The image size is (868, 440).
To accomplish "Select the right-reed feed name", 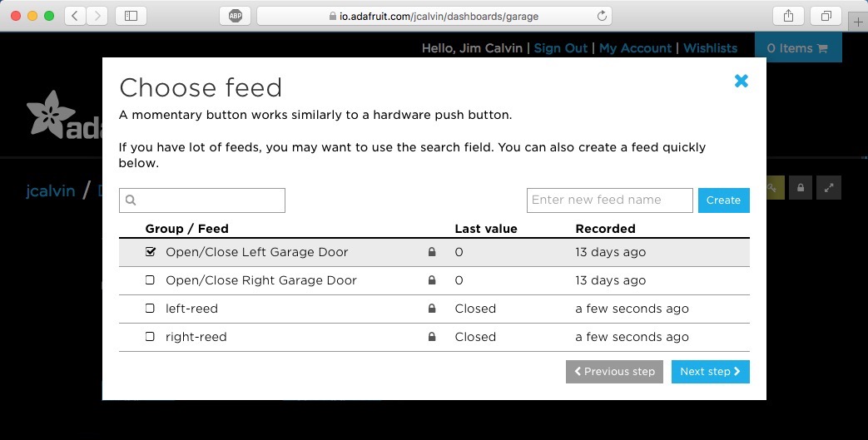I will (x=196, y=337).
